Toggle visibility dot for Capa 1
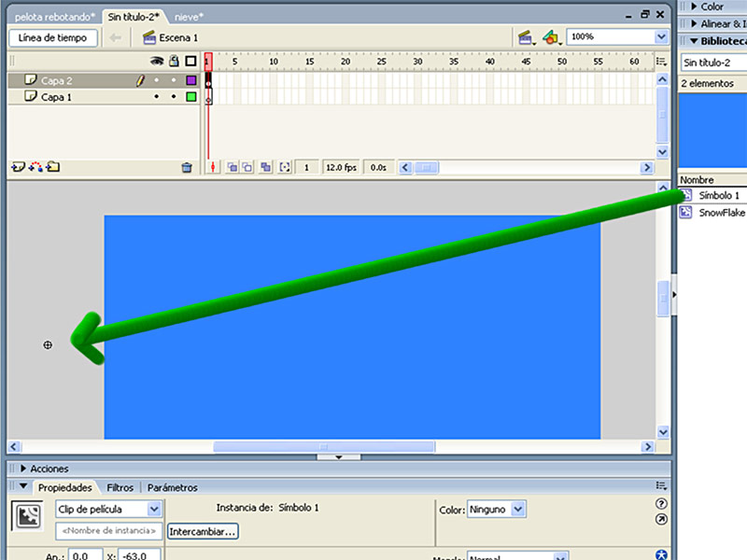Viewport: 747px width, 560px height. point(157,96)
